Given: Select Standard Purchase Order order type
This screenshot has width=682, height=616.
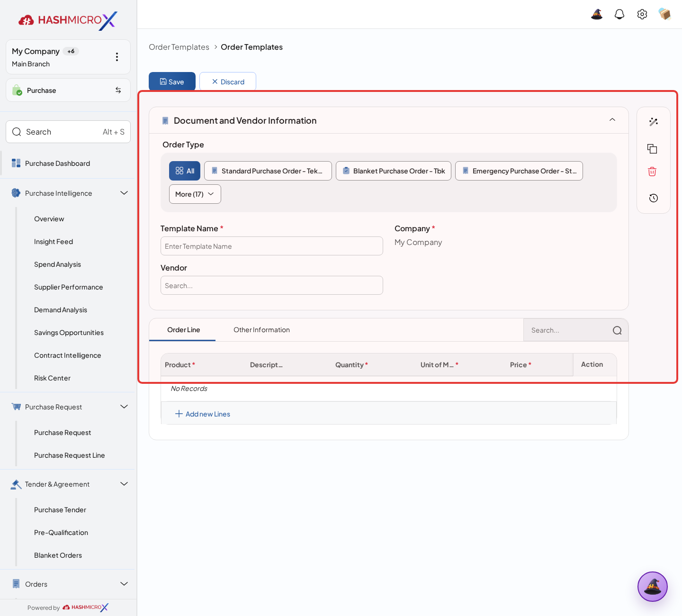Looking at the screenshot, I should click(268, 171).
